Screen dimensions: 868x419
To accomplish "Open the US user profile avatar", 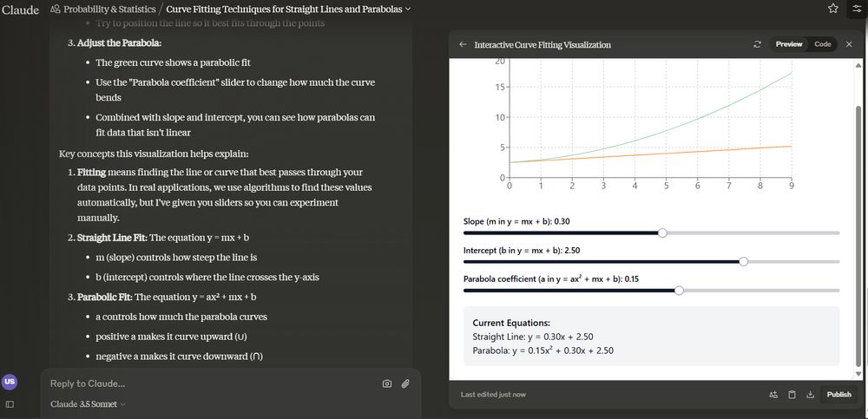I will [x=10, y=382].
